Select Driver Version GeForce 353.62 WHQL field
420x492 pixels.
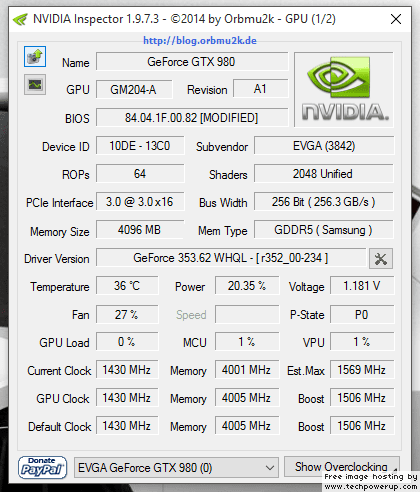pyautogui.click(x=231, y=258)
